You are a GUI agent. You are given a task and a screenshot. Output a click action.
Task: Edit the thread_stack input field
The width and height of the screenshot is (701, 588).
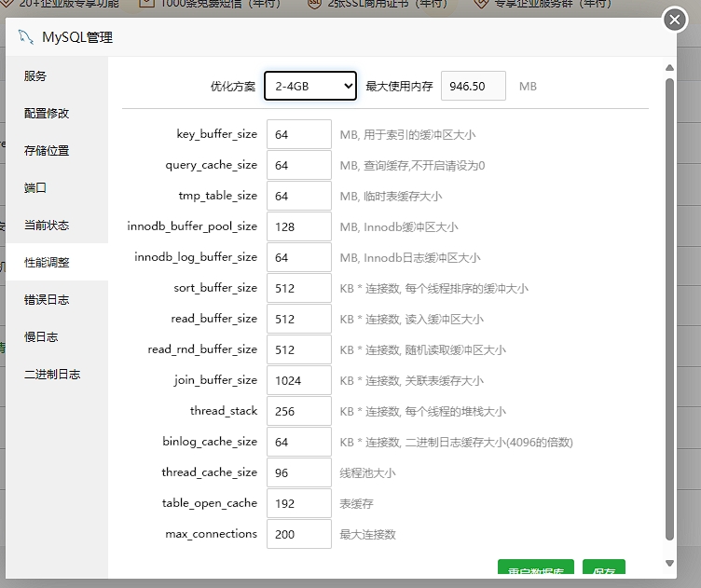[299, 411]
